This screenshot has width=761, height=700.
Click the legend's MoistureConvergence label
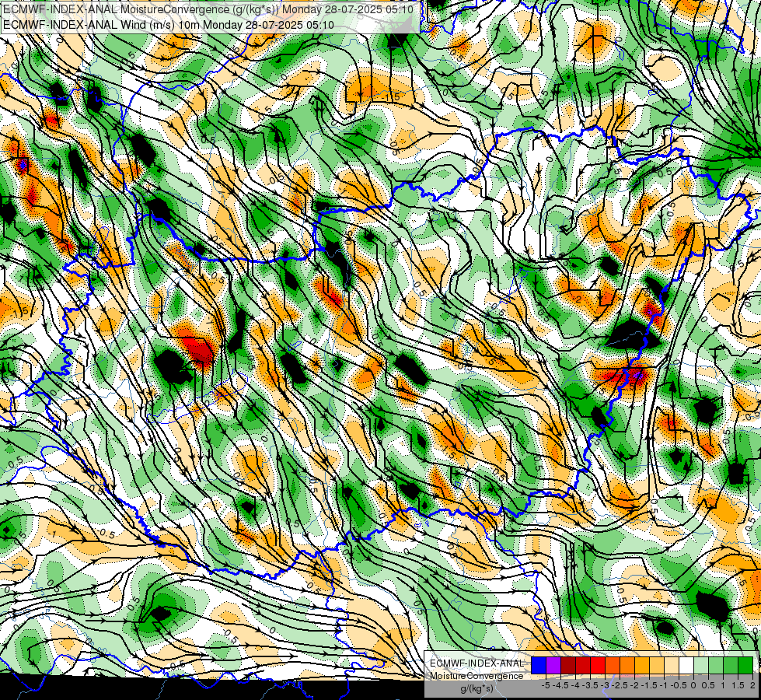pos(476,676)
